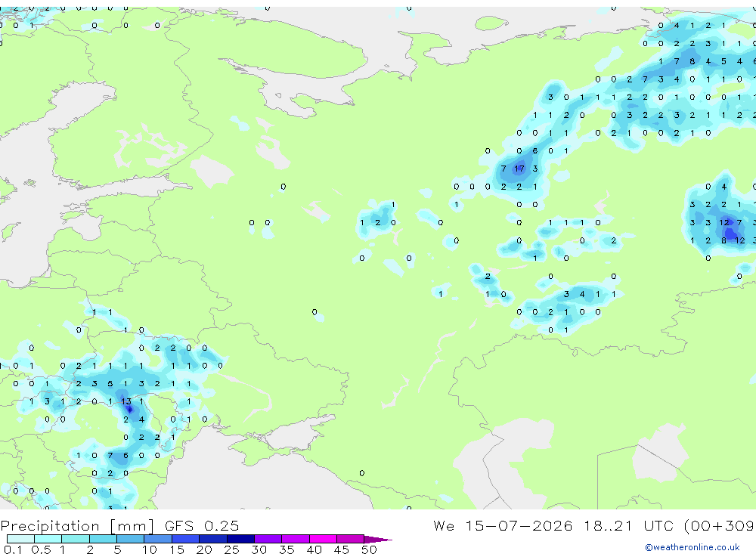Viewport: 756px width, 554px height.
Task: Select the 2–5 mm legend swatch
Action: [103, 539]
